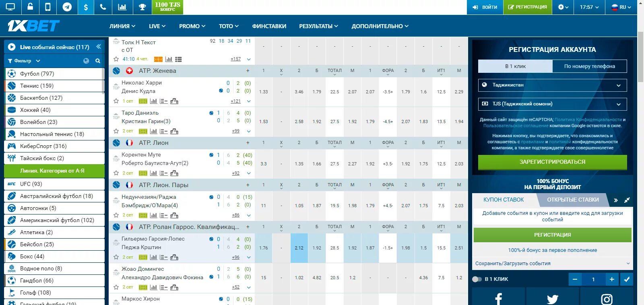Open the desktop version icon in top bar

pyautogui.click(x=10, y=7)
